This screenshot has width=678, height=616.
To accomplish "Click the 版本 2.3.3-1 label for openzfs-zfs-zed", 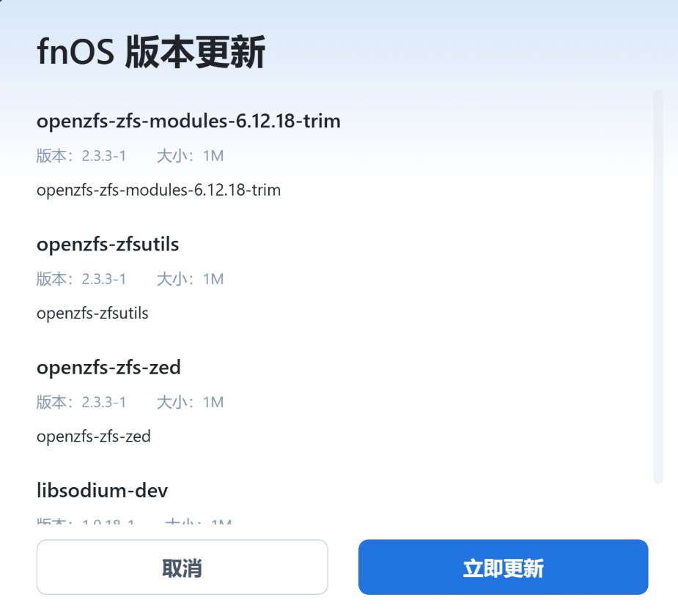I will (x=81, y=402).
